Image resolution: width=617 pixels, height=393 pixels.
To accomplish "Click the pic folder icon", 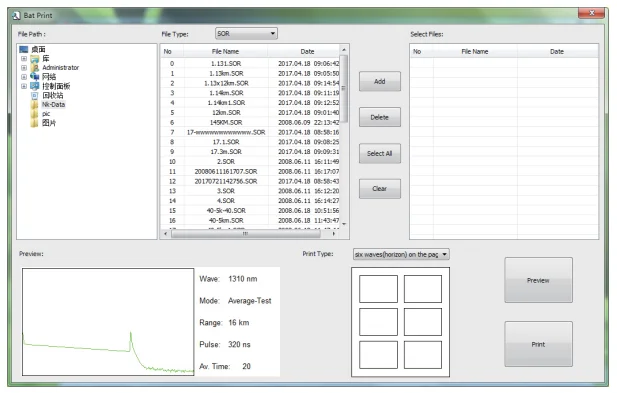I will (x=35, y=114).
